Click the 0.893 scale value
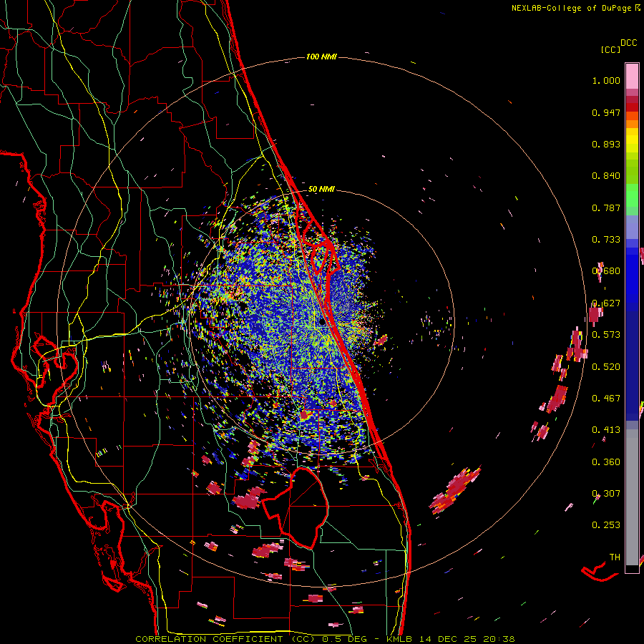This screenshot has height=644, width=644. click(x=606, y=144)
